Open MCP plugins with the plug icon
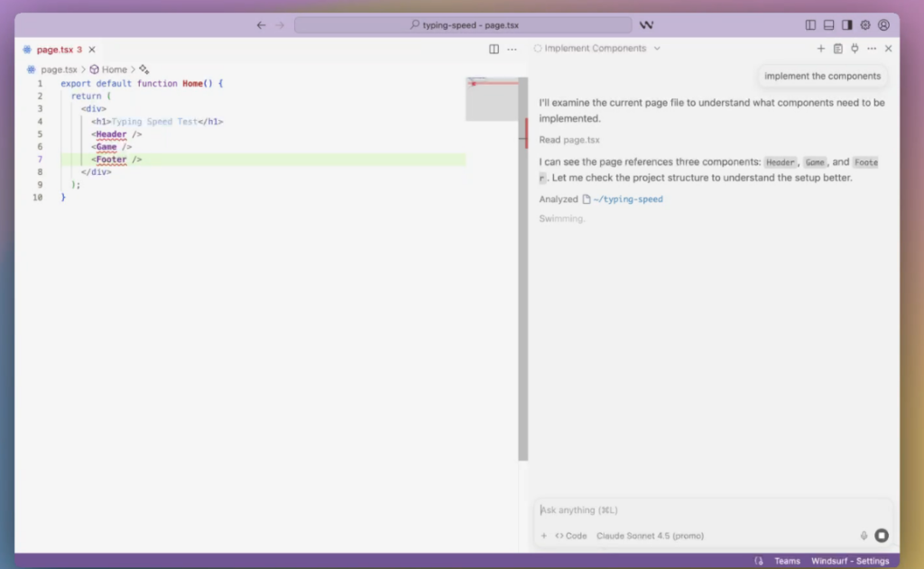This screenshot has height=569, width=924. coord(854,49)
